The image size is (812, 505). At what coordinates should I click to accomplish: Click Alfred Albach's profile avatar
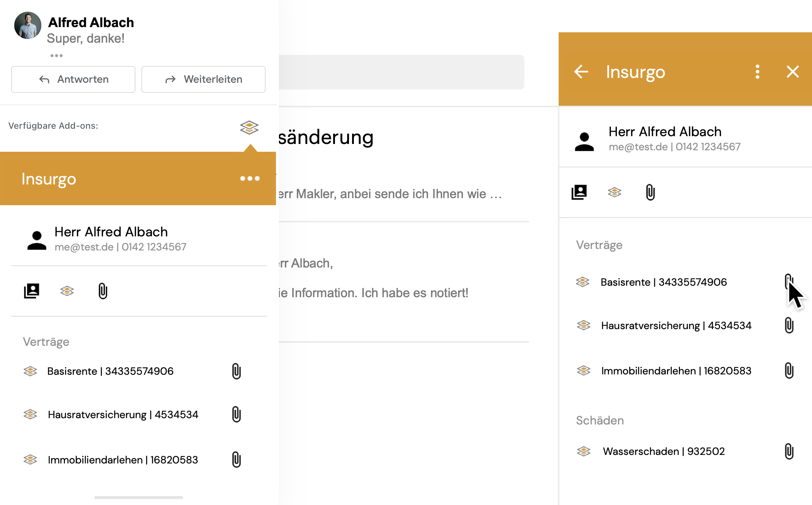pos(28,25)
